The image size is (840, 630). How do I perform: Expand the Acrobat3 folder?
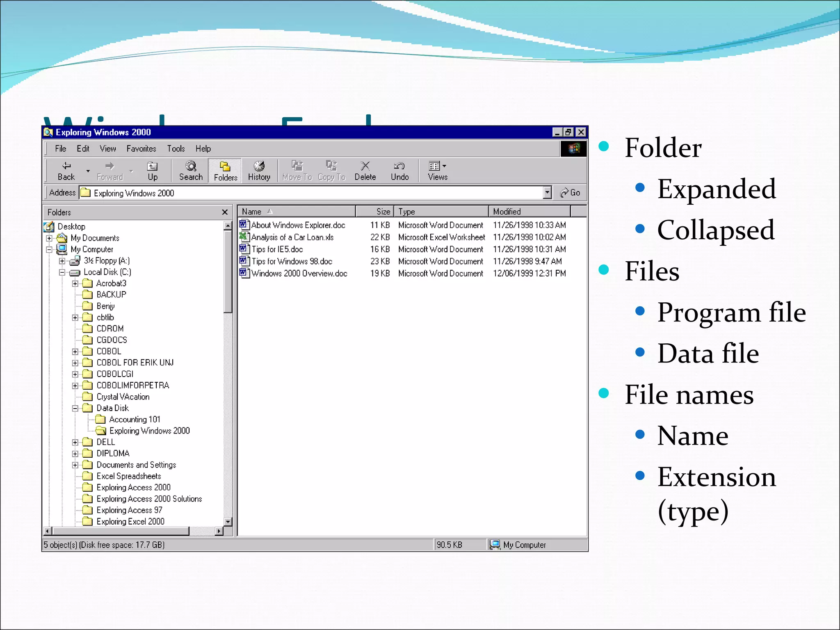[75, 283]
